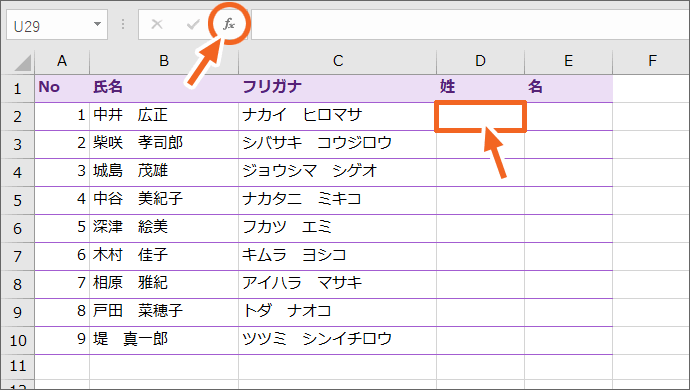Click the formula bar resize dots handle
The height and width of the screenshot is (390, 690).
tap(123, 24)
